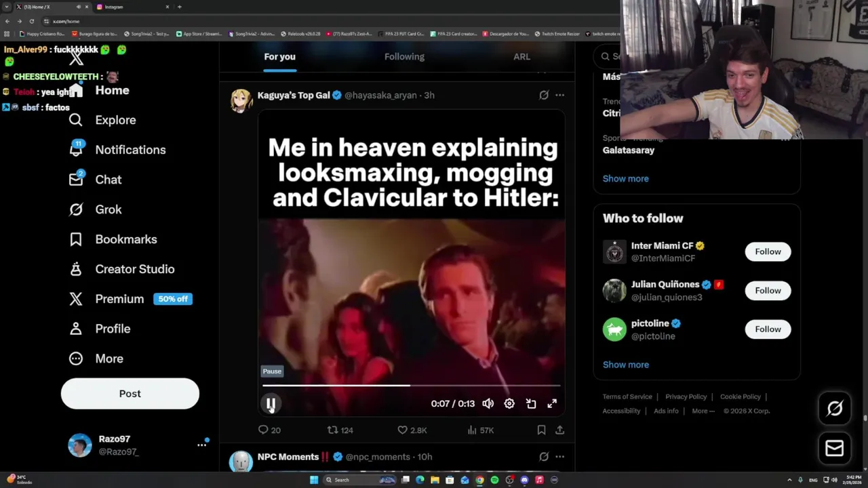Open Bookmarks from sidebar
Image resolution: width=868 pixels, height=488 pixels.
[113, 239]
